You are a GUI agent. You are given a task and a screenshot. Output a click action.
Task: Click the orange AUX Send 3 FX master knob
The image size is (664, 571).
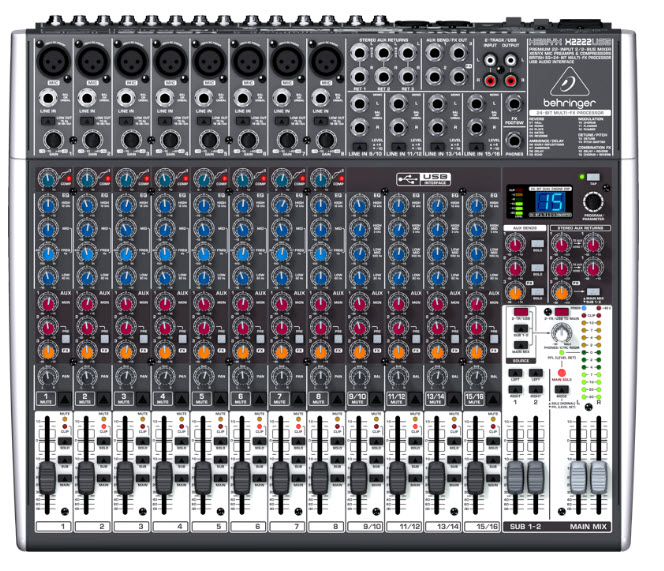[x=515, y=292]
